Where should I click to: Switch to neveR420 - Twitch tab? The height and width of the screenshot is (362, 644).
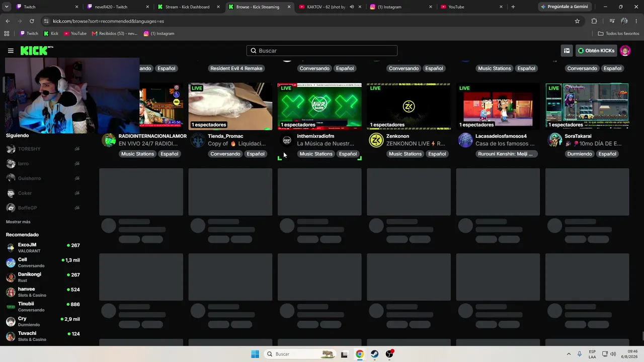tap(118, 7)
